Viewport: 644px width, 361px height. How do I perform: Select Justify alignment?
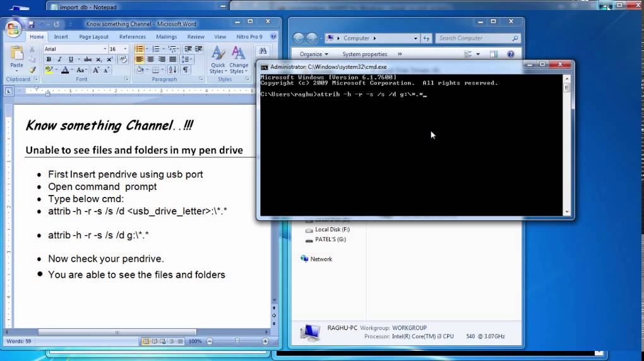(x=172, y=59)
